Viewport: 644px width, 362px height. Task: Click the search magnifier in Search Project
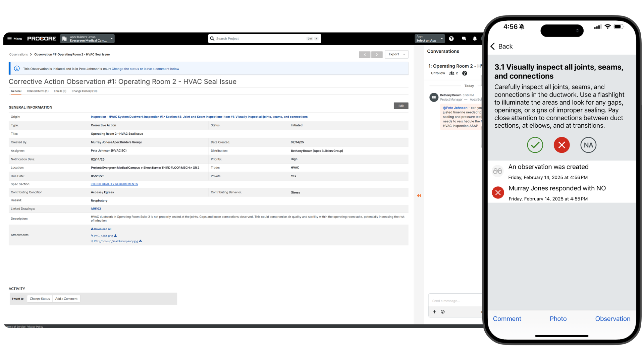click(x=212, y=39)
